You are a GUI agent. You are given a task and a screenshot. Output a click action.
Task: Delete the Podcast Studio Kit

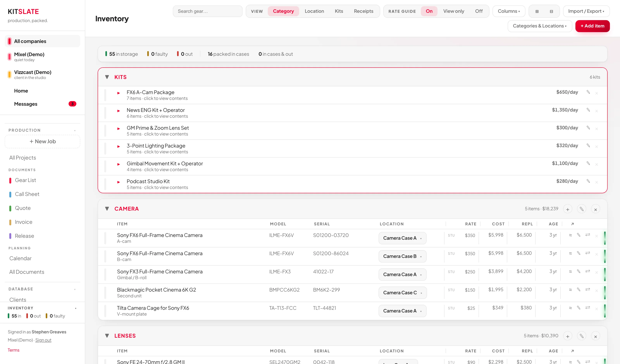(x=597, y=182)
